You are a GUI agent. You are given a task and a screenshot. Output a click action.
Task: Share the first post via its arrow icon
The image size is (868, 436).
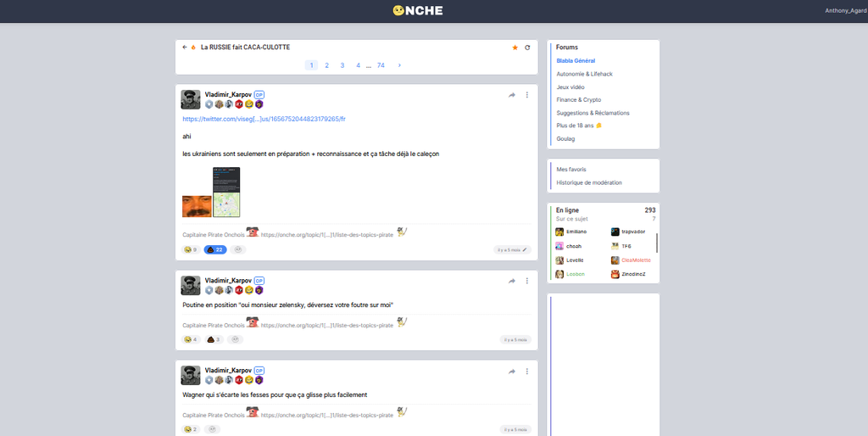point(512,95)
